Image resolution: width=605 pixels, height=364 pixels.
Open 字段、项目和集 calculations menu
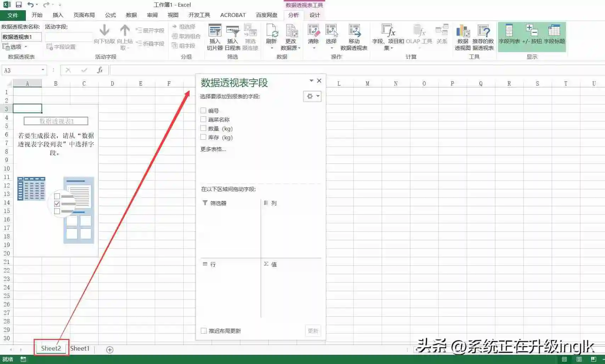388,37
